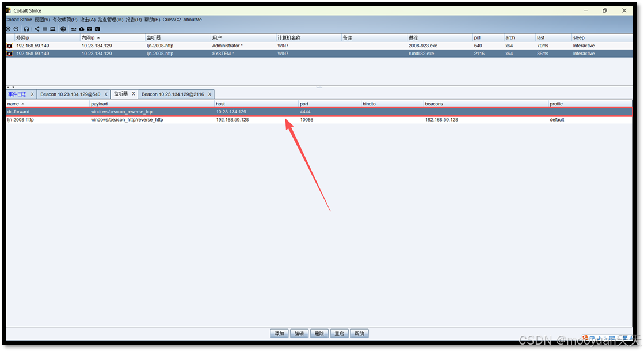Sort sessions by 进程 column header
The image size is (644, 352).
pos(440,38)
